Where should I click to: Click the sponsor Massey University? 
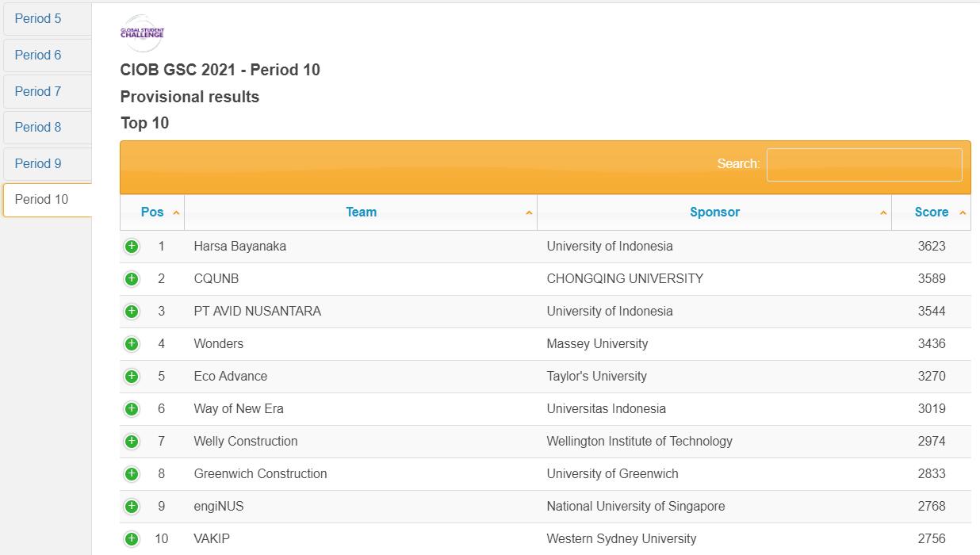click(597, 344)
